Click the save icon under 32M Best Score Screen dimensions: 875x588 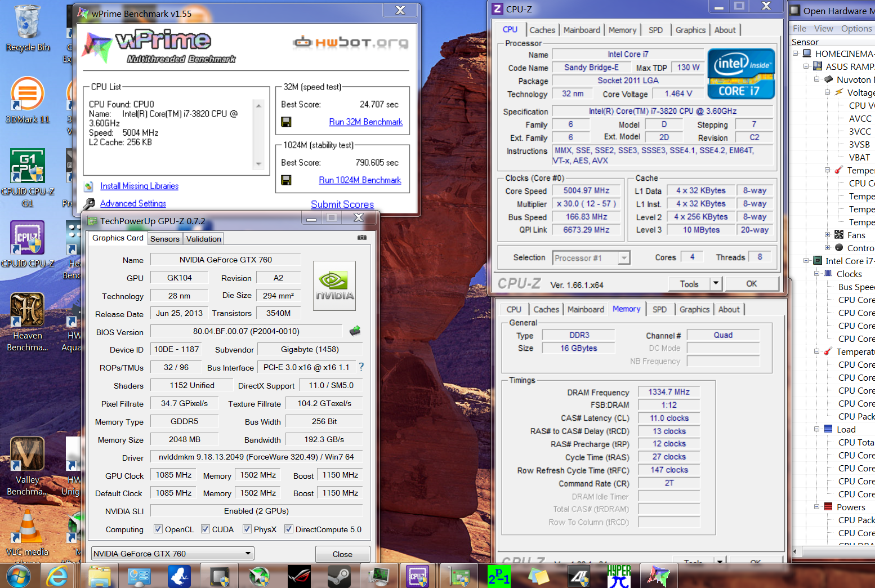tap(286, 122)
